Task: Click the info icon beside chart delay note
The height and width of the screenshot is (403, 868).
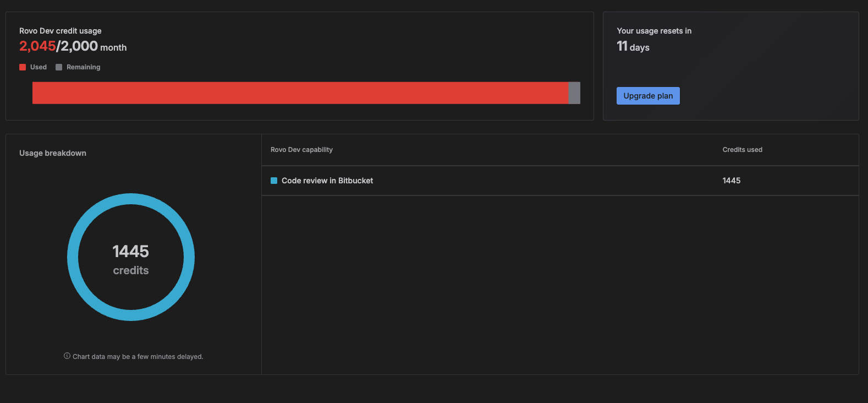Action: [x=67, y=356]
